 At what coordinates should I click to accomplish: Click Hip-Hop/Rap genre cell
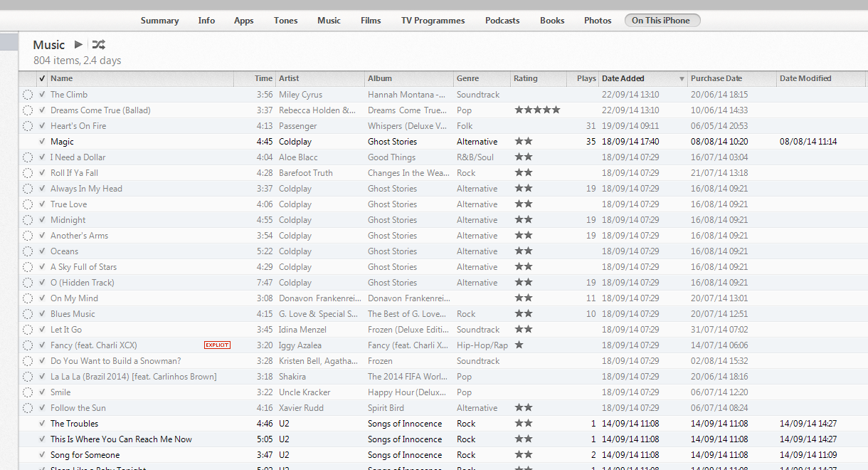(x=482, y=345)
